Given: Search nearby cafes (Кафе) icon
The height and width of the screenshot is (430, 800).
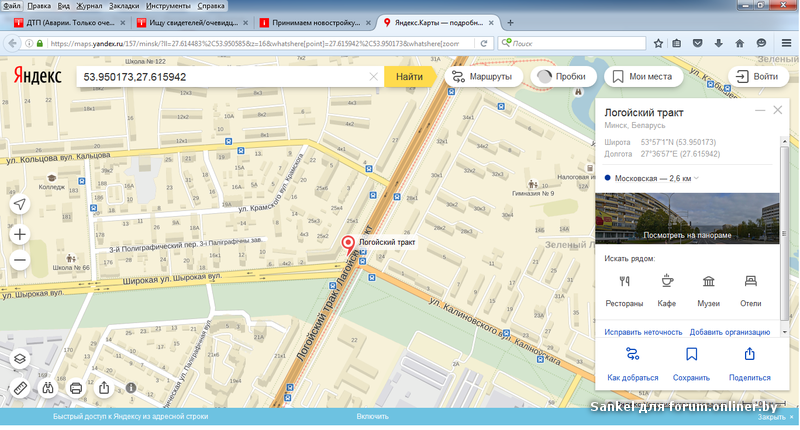Looking at the screenshot, I should coord(667,281).
